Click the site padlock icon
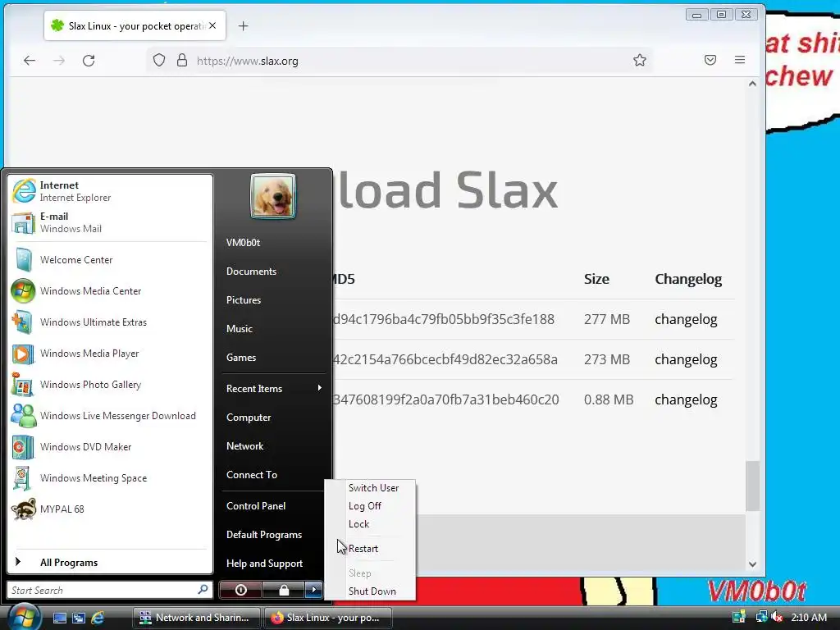840x630 pixels. (182, 60)
